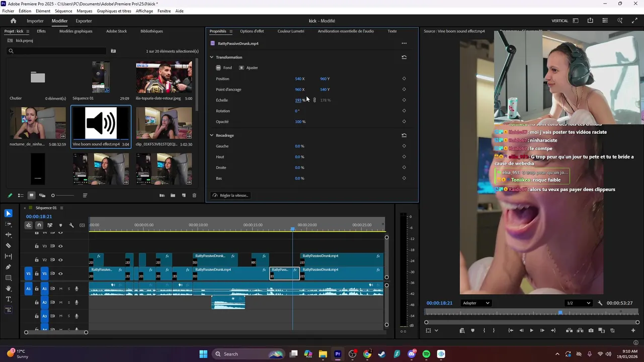The height and width of the screenshot is (362, 644).
Task: Open timeline display settings wrench
Action: point(71,225)
